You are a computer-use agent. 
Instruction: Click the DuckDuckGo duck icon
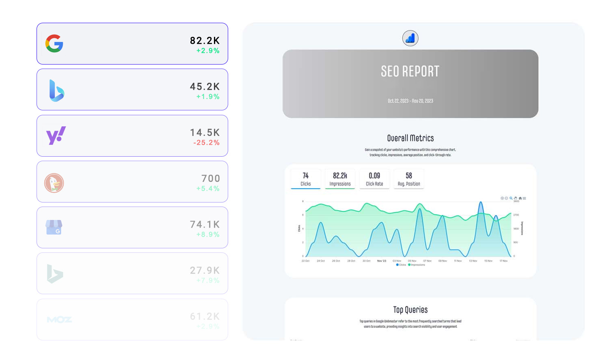coord(54,183)
